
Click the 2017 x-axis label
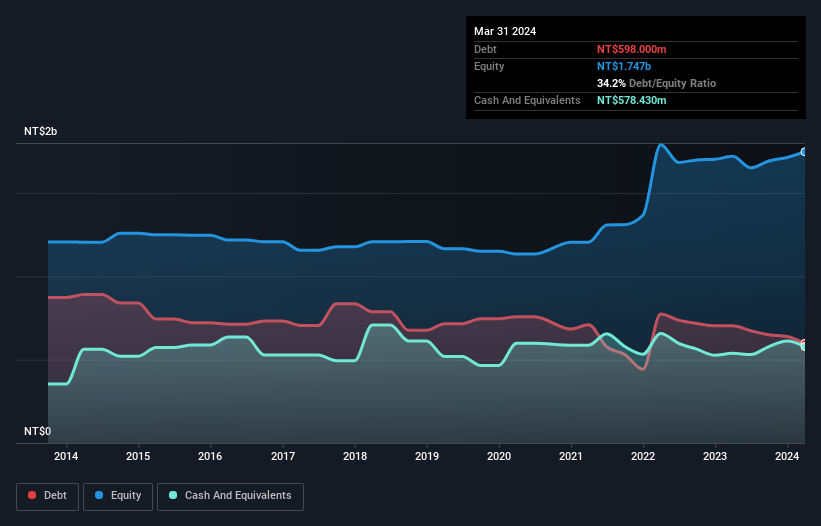tap(283, 456)
